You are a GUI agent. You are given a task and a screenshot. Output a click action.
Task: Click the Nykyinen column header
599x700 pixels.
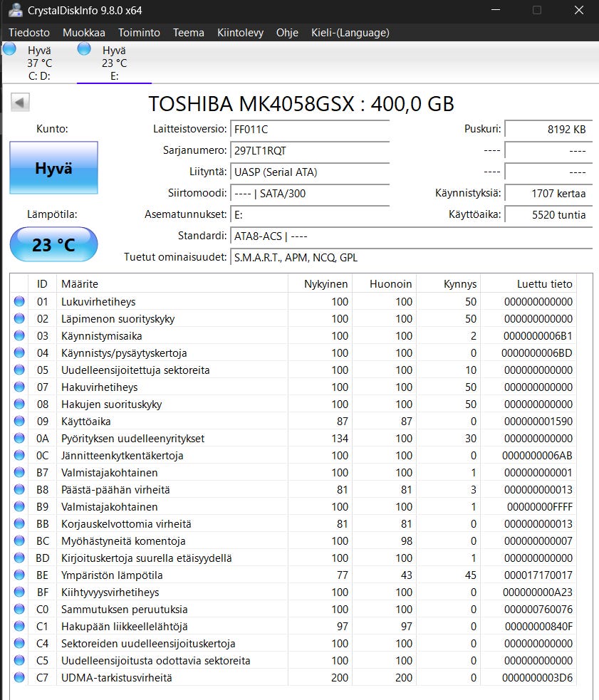(320, 284)
